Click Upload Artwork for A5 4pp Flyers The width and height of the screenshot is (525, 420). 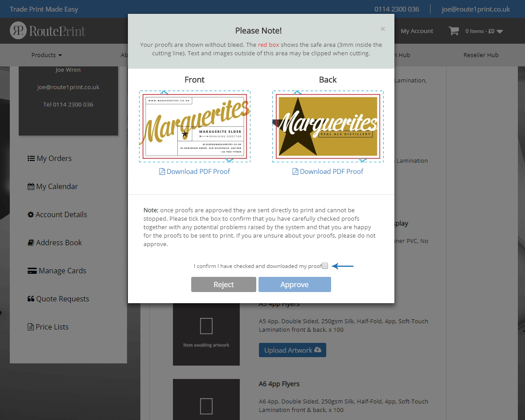(292, 350)
